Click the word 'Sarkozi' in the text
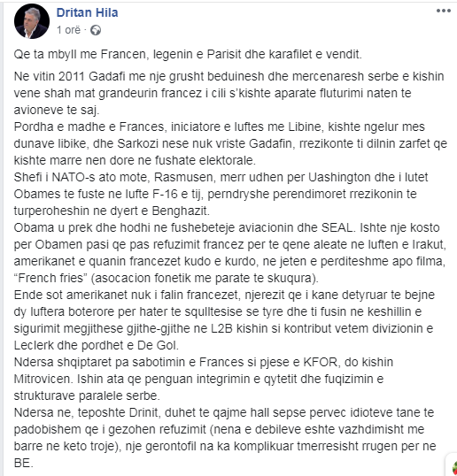This screenshot has width=457, height=476. point(137,143)
